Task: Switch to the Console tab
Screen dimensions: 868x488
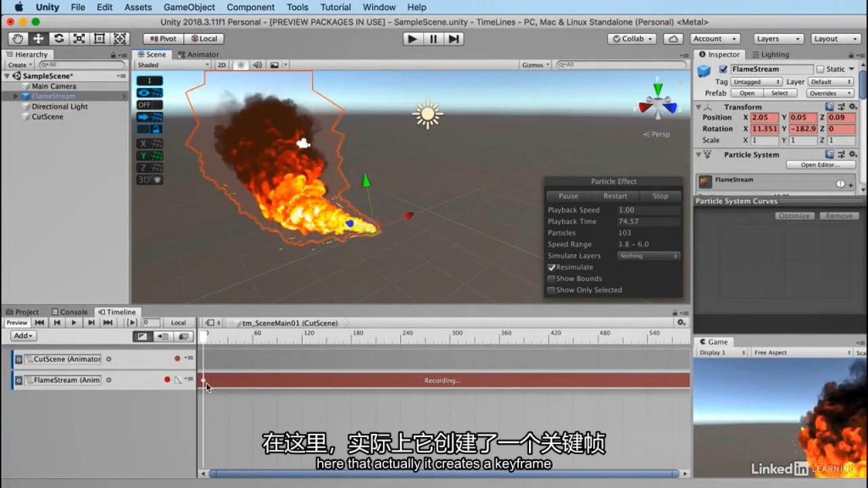Action: pyautogui.click(x=70, y=312)
